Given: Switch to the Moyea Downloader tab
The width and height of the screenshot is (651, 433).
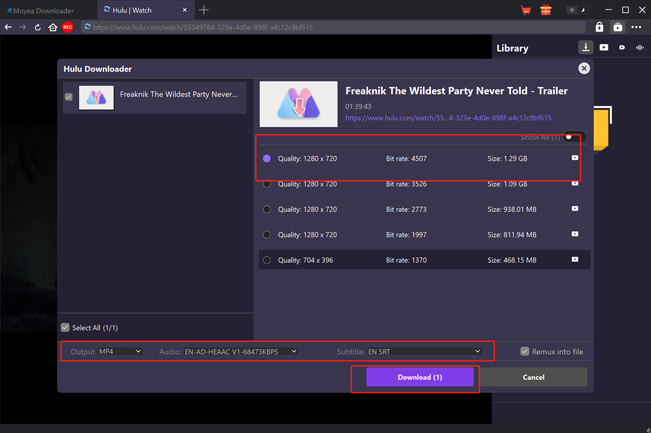Looking at the screenshot, I should (40, 11).
